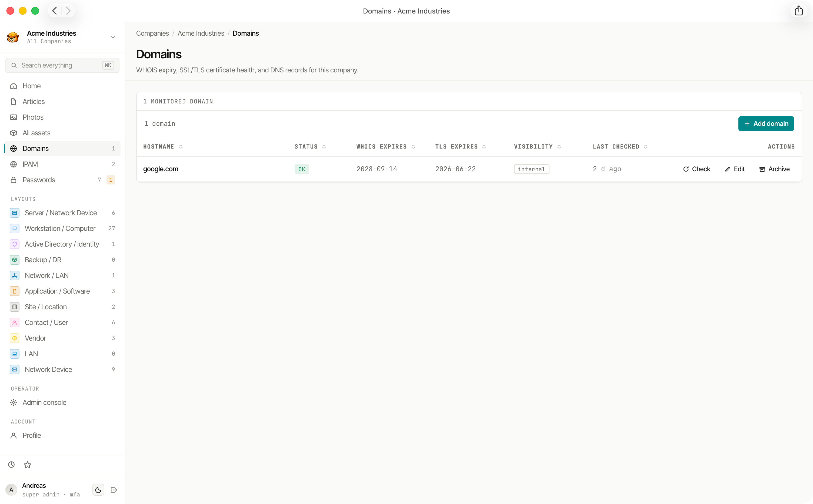
Task: Click the OK status badge
Action: (x=302, y=169)
